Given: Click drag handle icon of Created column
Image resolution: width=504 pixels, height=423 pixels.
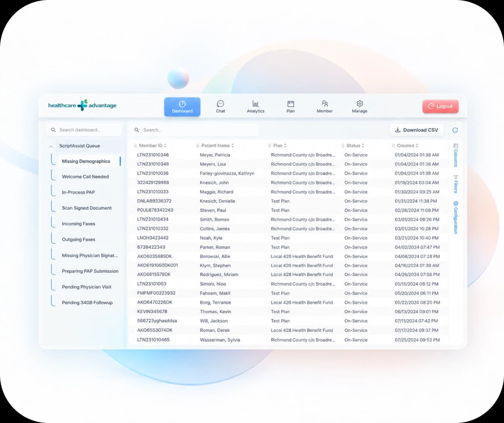Looking at the screenshot, I should pyautogui.click(x=393, y=146).
